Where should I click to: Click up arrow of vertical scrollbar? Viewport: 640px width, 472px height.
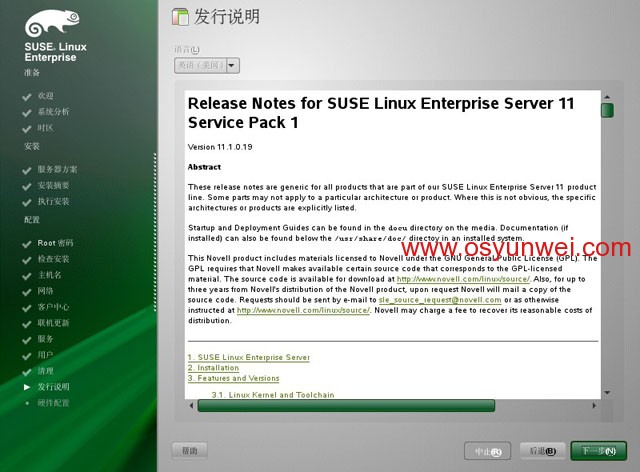pos(607,97)
